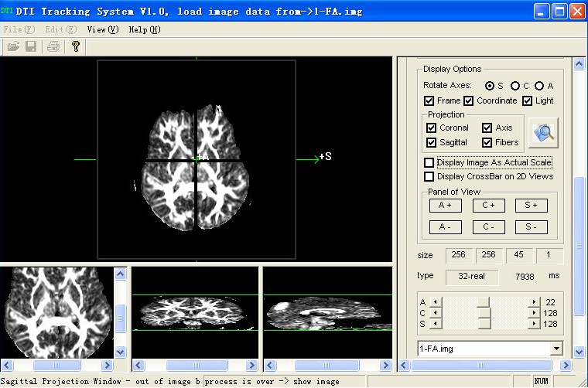
Task: Click the A slice slider thumb
Action: click(484, 302)
